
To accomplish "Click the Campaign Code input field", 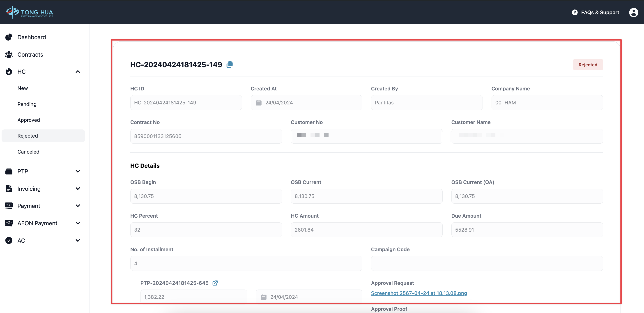I will pos(487,263).
